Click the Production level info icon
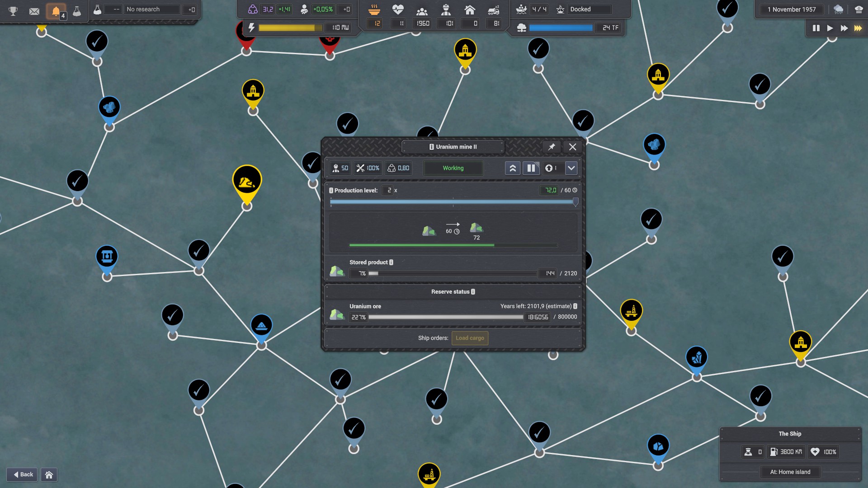This screenshot has height=488, width=868. 331,191
